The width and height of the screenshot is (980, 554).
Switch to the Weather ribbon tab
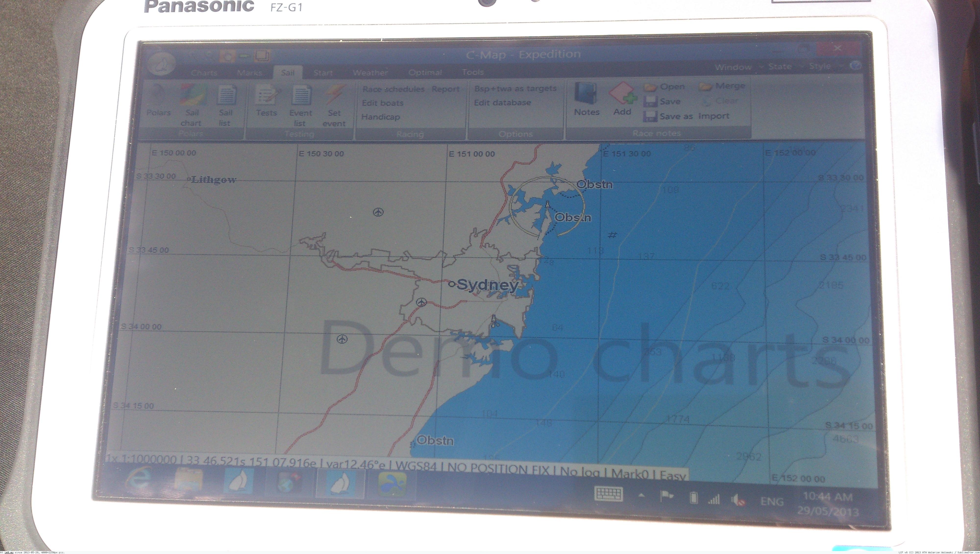click(x=370, y=72)
